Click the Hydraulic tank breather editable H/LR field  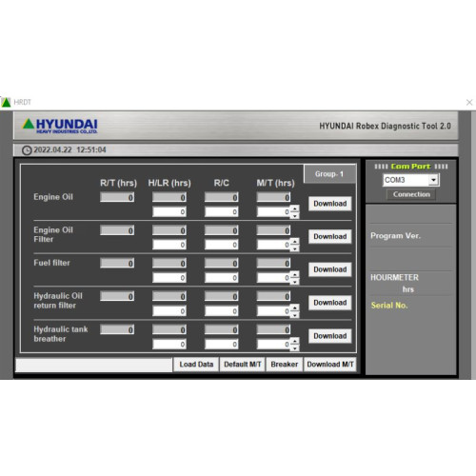[x=169, y=344]
